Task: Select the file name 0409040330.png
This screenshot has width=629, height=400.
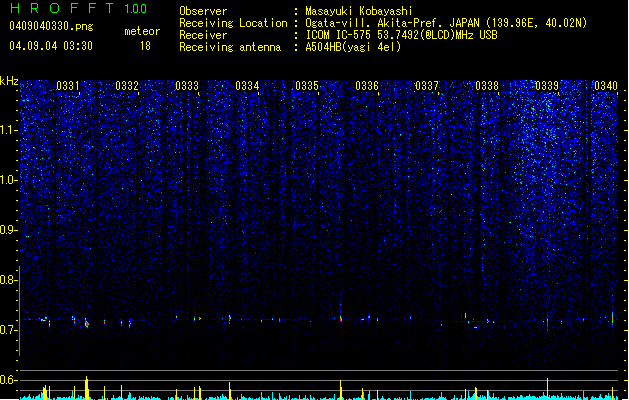Action: tap(51, 26)
